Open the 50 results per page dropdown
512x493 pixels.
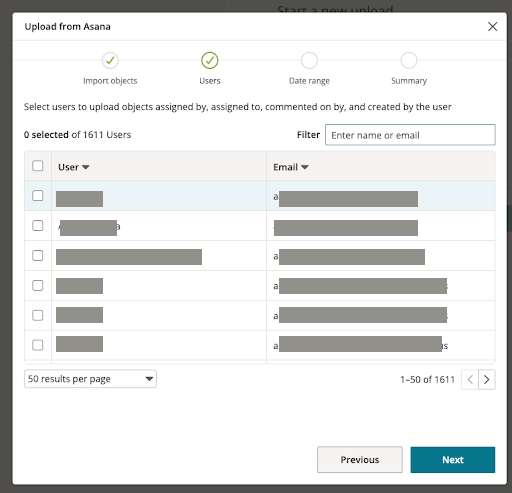coord(90,379)
